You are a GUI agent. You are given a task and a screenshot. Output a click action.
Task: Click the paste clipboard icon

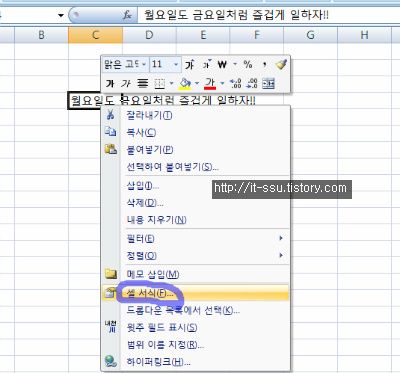(111, 149)
